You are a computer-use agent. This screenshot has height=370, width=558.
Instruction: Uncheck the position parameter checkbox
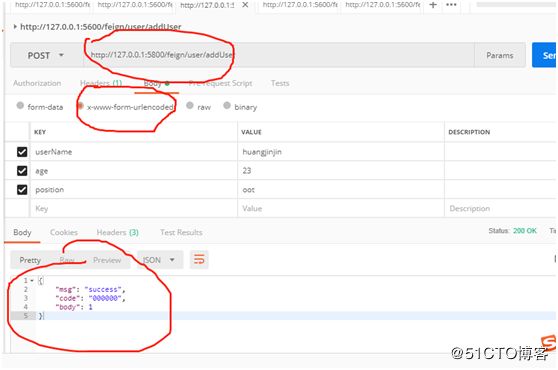pyautogui.click(x=22, y=190)
